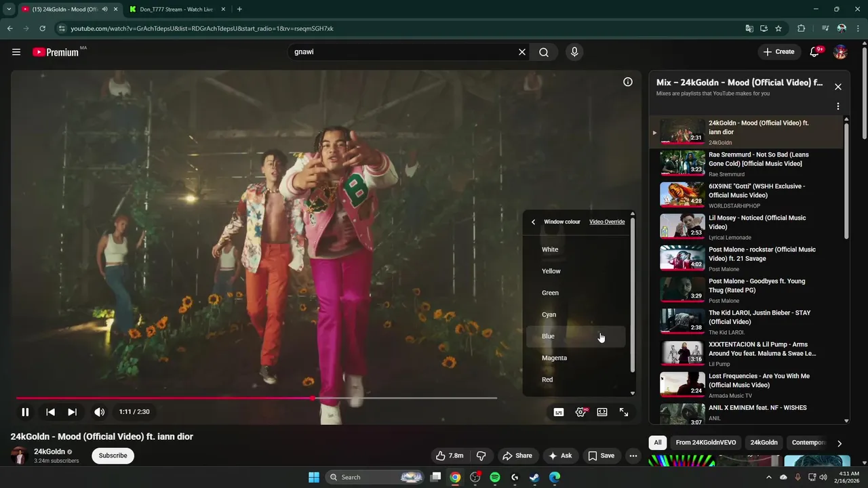Screen dimensions: 868x488
Task: Open more actions ellipsis below video
Action: coord(633,455)
